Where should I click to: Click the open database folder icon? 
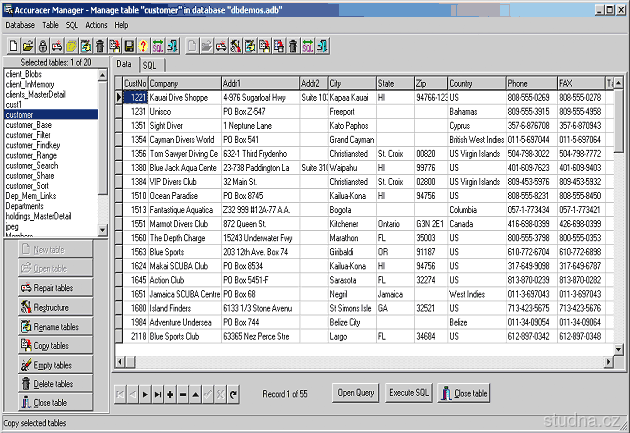pos(28,45)
